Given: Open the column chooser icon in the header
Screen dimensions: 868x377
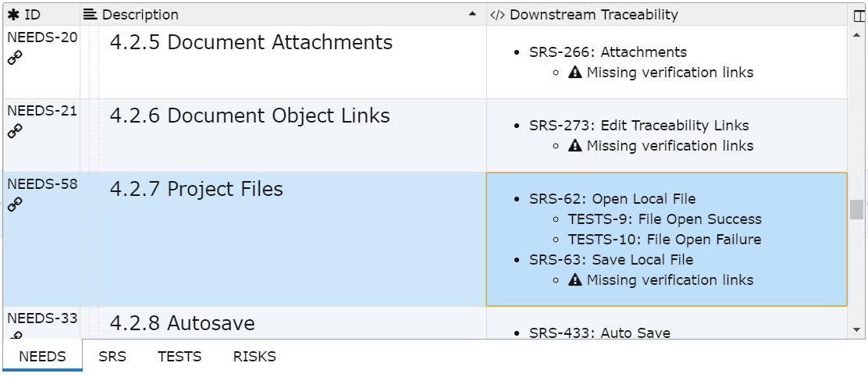Looking at the screenshot, I should 859,15.
